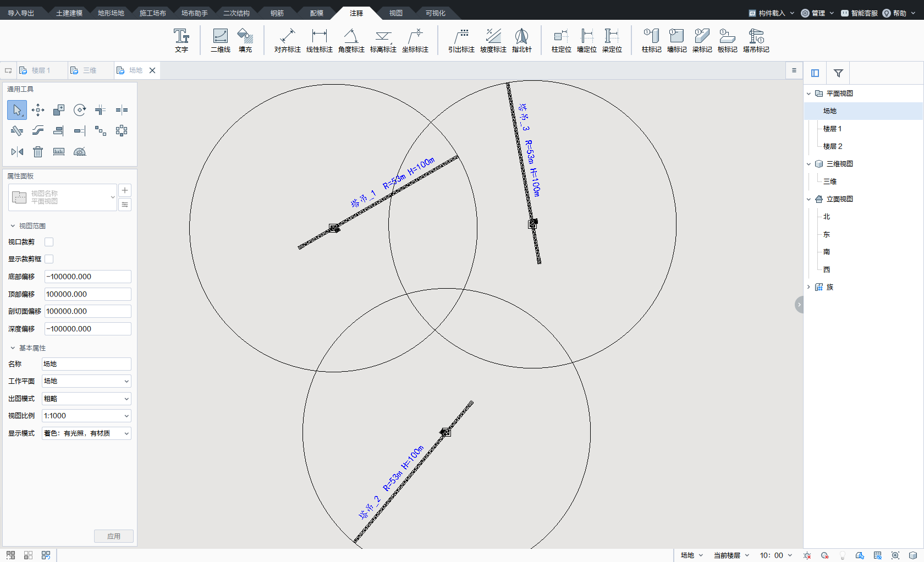The height and width of the screenshot is (562, 924).
Task: Click the delete trash can tool
Action: tap(38, 152)
